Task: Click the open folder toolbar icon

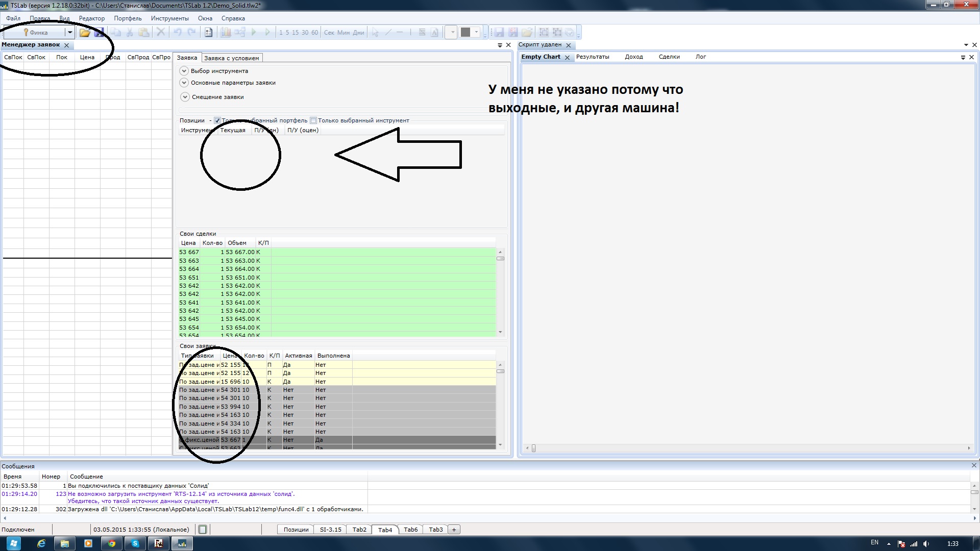Action: pos(85,33)
